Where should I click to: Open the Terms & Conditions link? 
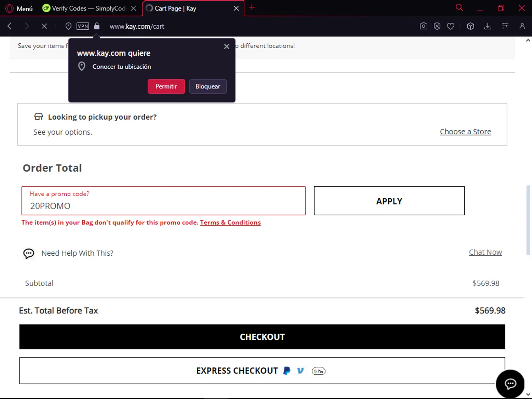point(230,222)
